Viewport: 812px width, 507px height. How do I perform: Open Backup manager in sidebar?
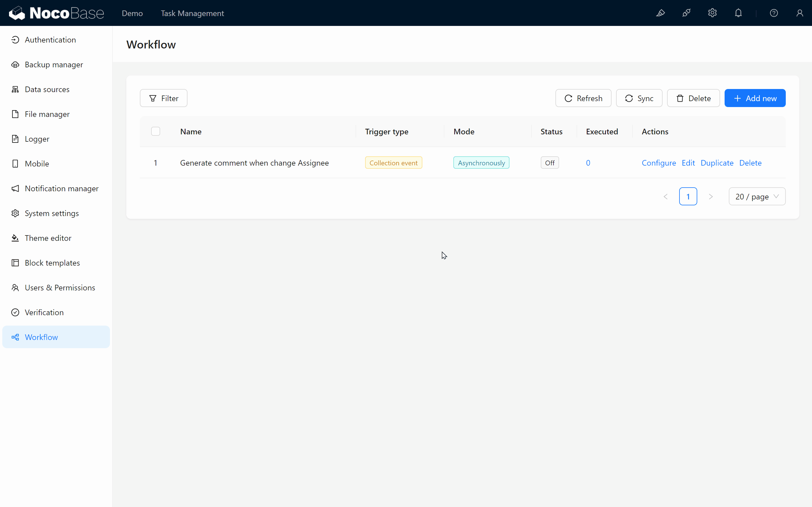54,65
